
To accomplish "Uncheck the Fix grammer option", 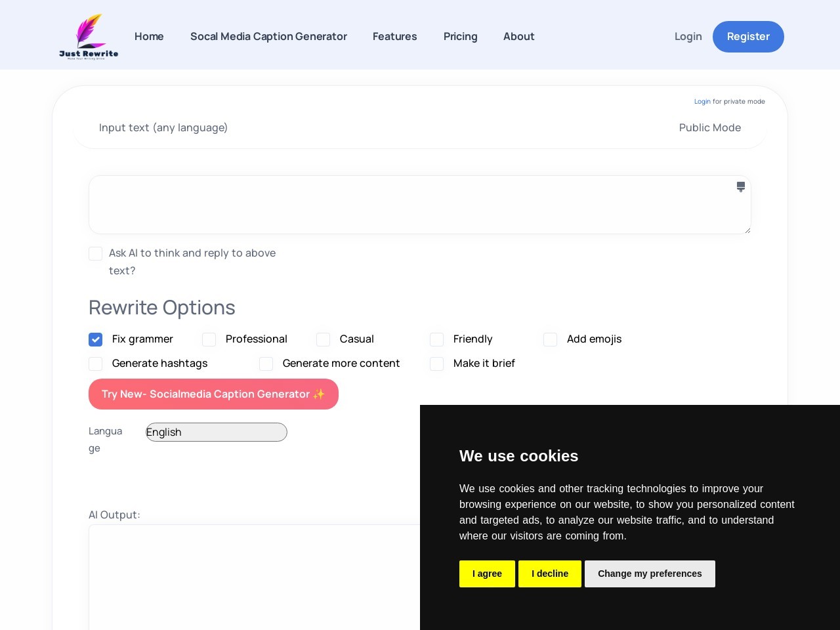I will click(x=95, y=339).
